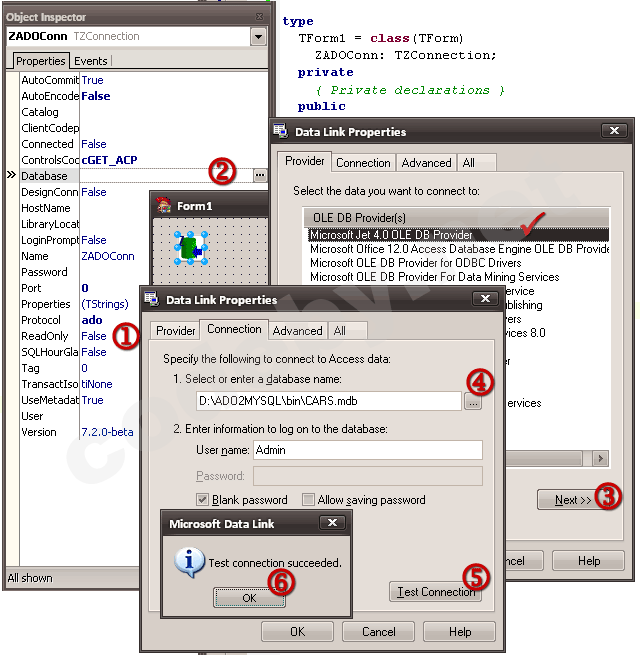Click the Connected property value False
640x655 pixels.
[x=94, y=144]
